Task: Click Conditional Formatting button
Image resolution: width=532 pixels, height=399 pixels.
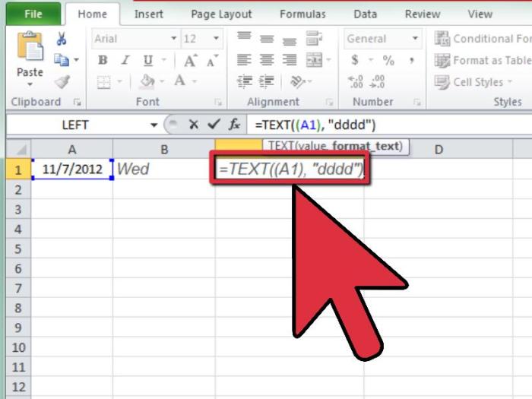Action: point(483,39)
